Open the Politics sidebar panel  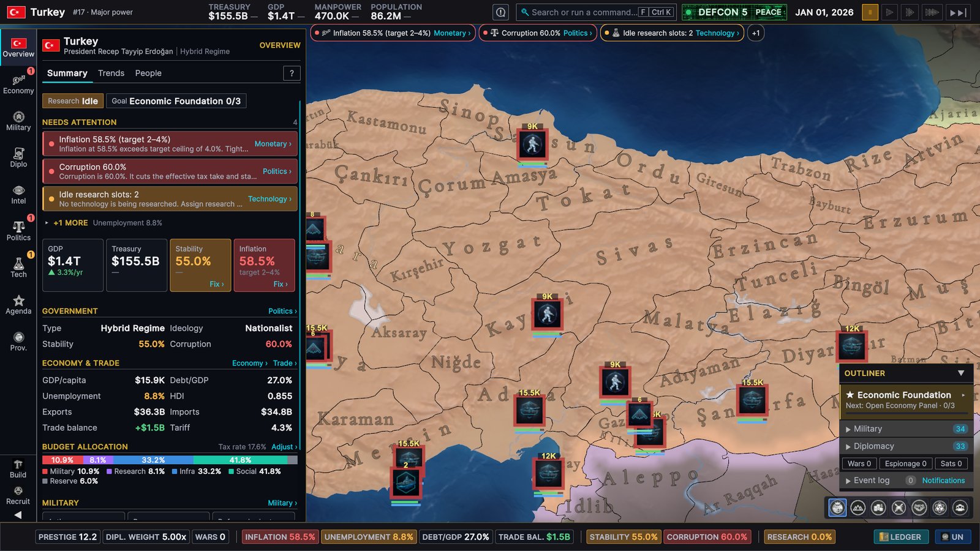point(18,231)
